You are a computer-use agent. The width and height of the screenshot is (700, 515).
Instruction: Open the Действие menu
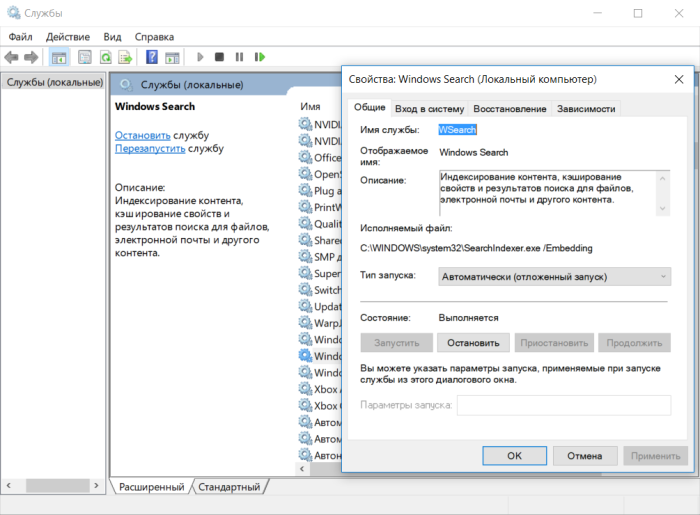pyautogui.click(x=68, y=37)
